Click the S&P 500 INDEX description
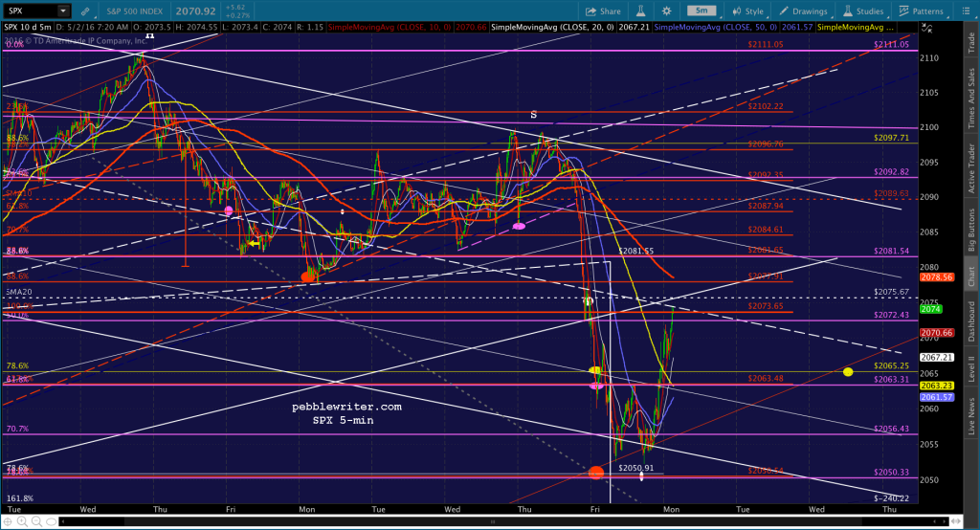This screenshot has width=980, height=530. [x=134, y=11]
